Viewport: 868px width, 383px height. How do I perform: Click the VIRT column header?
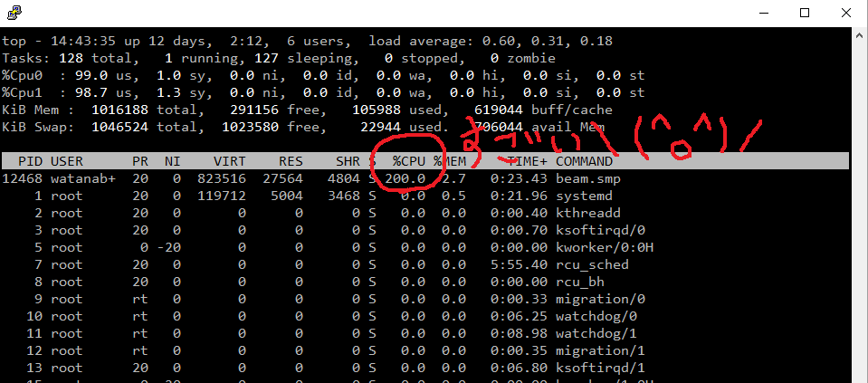click(230, 161)
